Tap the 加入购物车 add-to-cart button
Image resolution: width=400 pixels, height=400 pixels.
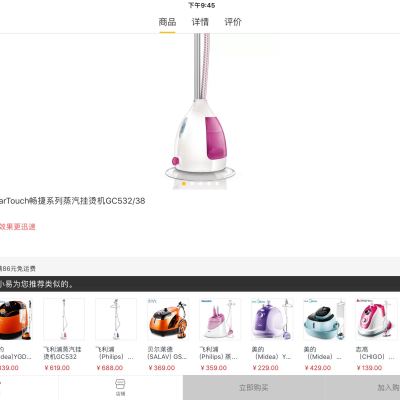coord(362,388)
